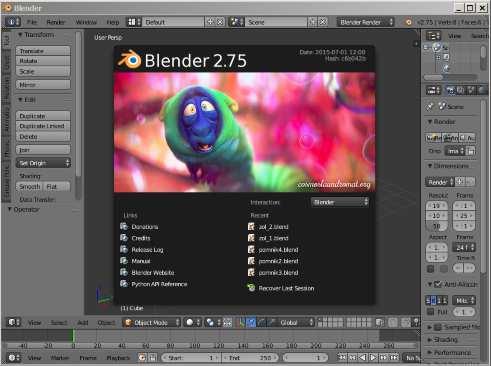
Task: Enable the Full Sample checkbox
Action: (x=431, y=312)
